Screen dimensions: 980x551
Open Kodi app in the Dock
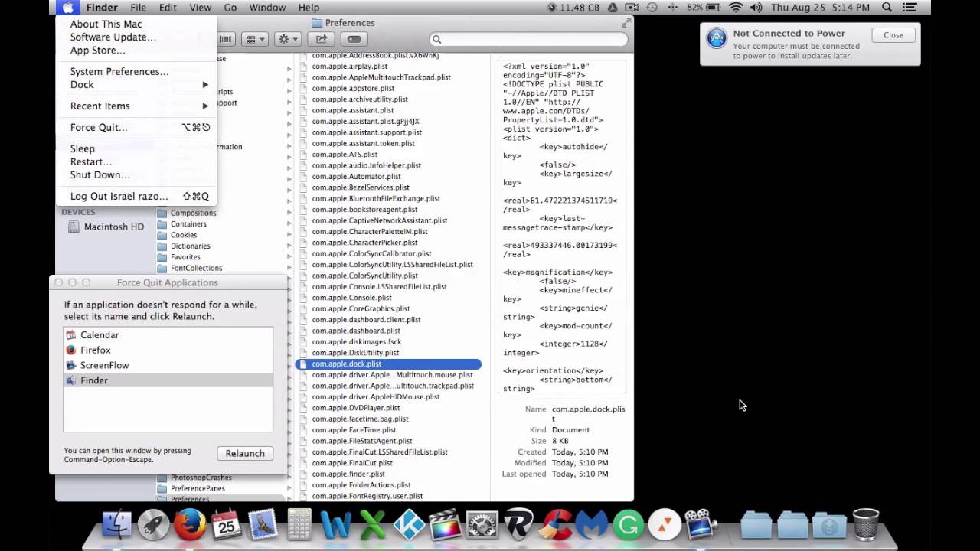pyautogui.click(x=409, y=526)
